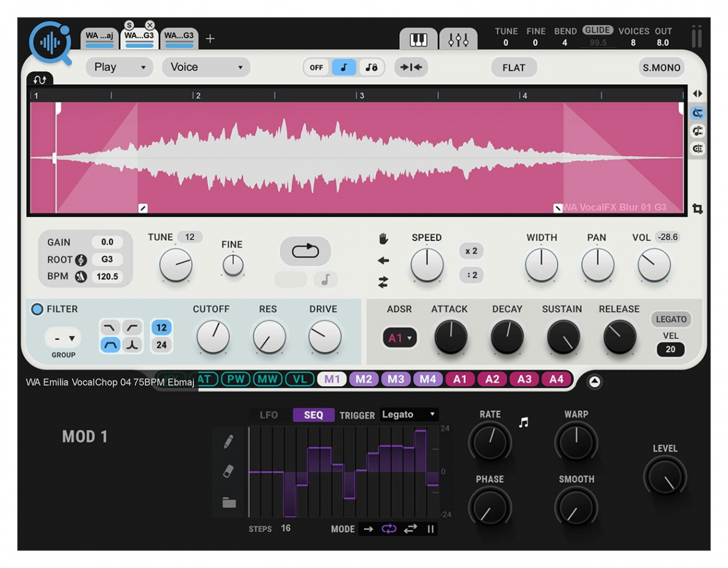Switch to the WA ...aj sample tab
Viewport: 728px width, 568px height.
[x=99, y=39]
